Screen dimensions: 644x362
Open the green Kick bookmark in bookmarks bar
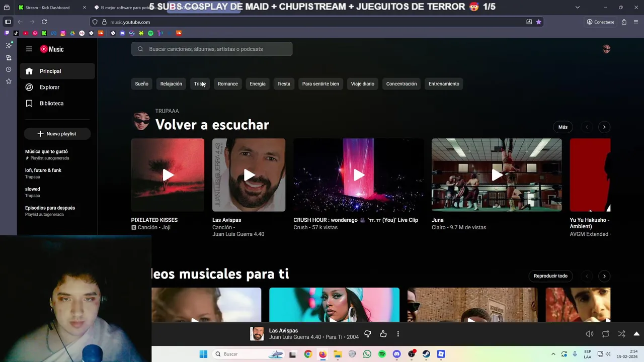coord(44,33)
